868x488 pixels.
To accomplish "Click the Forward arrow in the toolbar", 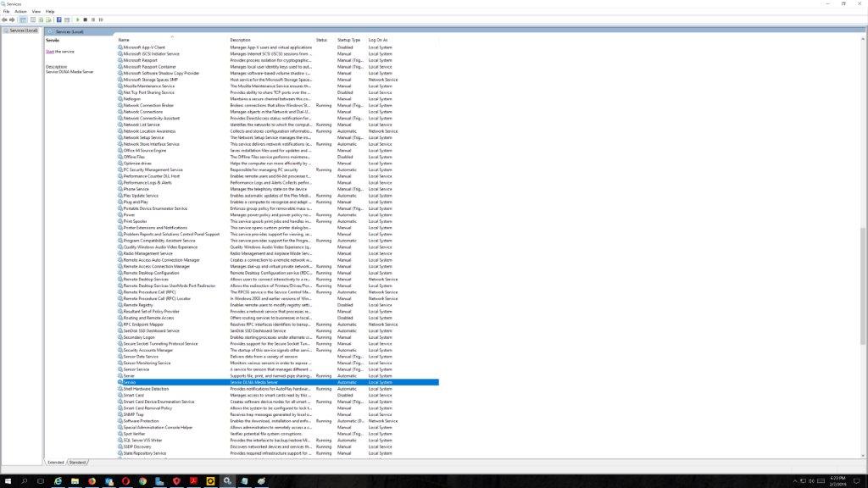I will click(x=12, y=20).
